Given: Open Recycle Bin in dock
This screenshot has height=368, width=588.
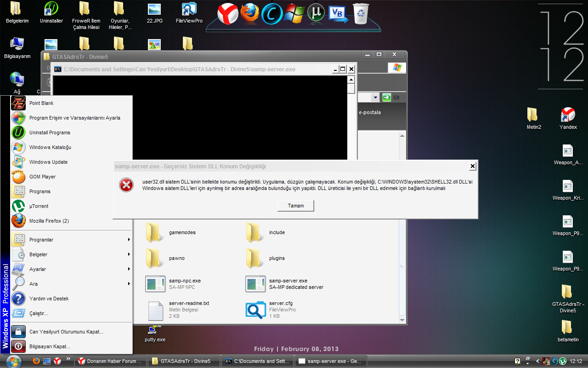Looking at the screenshot, I should pyautogui.click(x=361, y=13).
